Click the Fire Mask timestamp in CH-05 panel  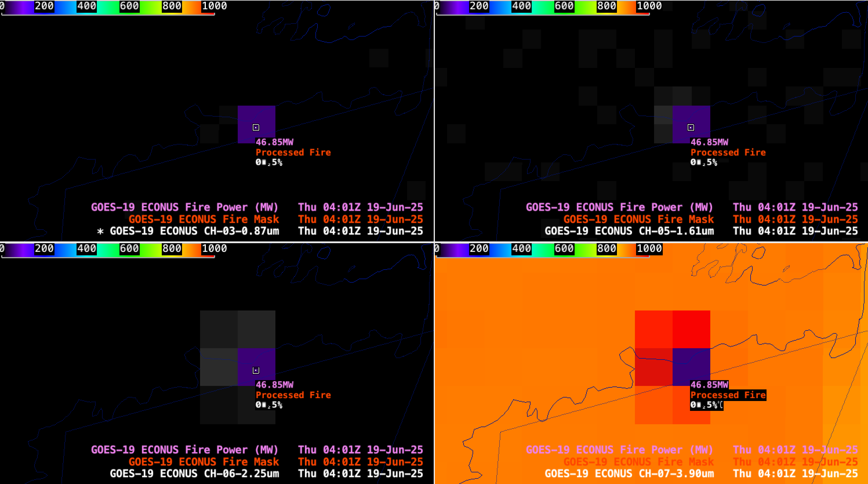tap(795, 219)
